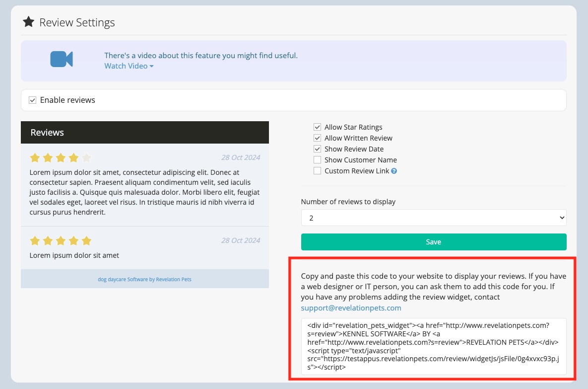Image resolution: width=588 pixels, height=389 pixels.
Task: Click the green Save button
Action: (434, 242)
